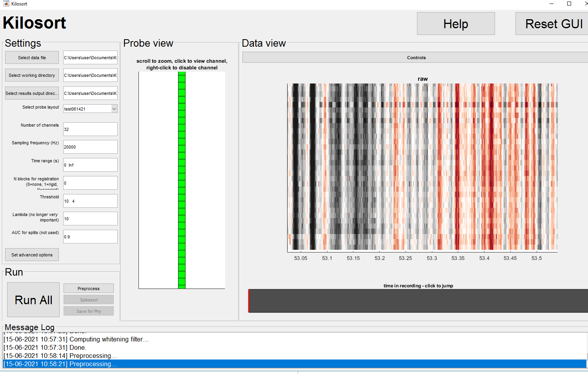Screen dimensions: 588x374
Task: Click the Select results output directory button
Action: (x=31, y=93)
